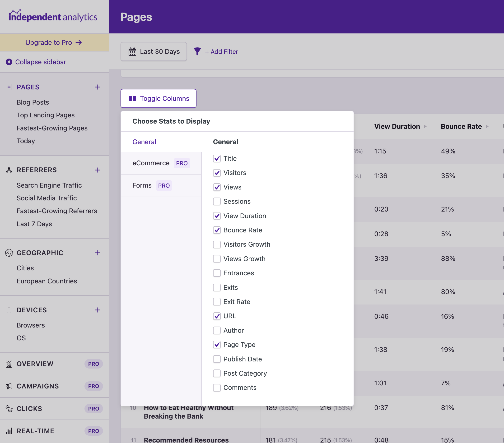Open the Blog Posts report
This screenshot has width=504, height=443.
coord(33,102)
